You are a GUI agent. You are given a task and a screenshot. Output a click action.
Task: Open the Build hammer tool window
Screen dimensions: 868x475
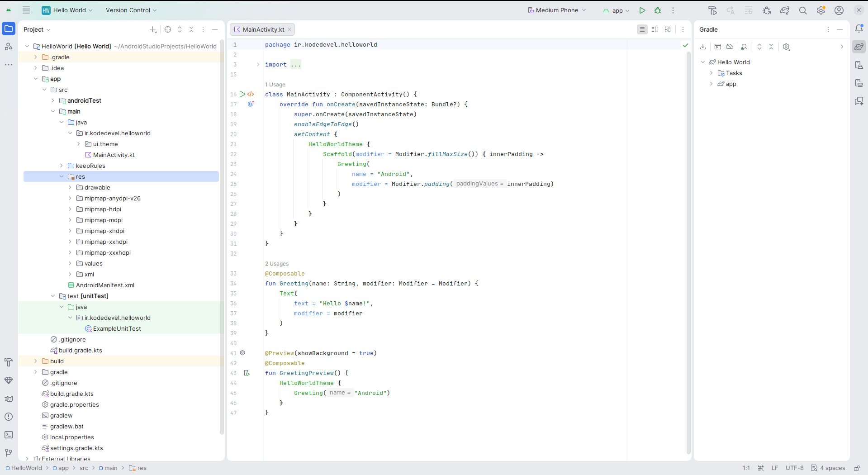pos(9,362)
